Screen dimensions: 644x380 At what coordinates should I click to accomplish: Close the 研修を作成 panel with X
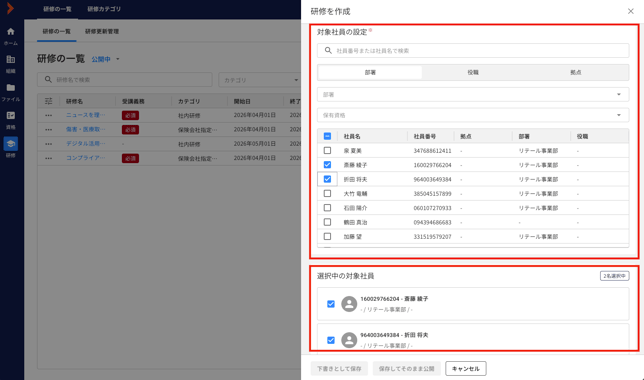(x=631, y=11)
